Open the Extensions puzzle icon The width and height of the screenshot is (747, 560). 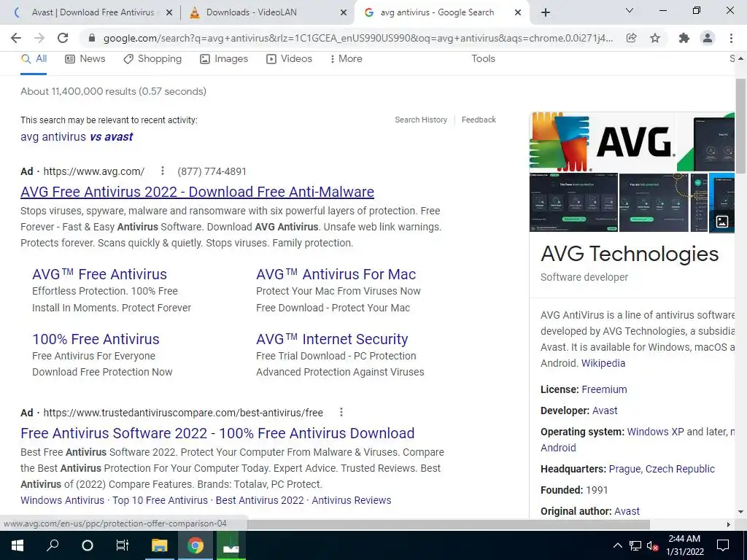point(684,38)
